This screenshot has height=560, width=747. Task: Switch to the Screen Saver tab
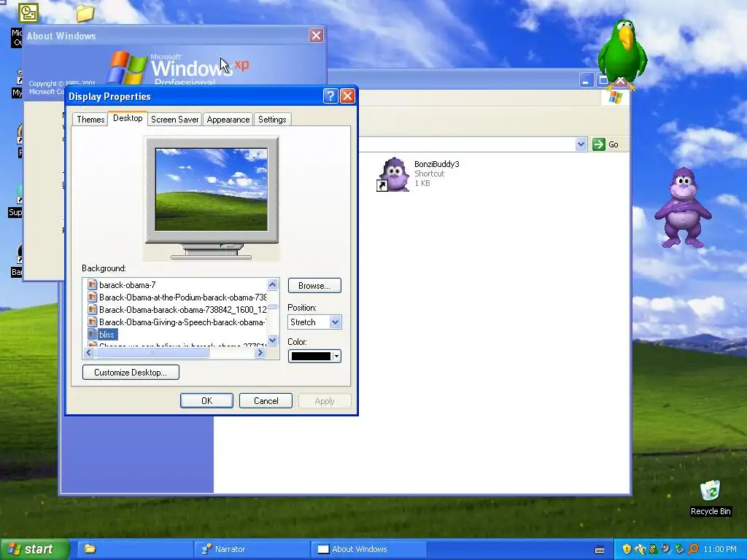tap(175, 119)
